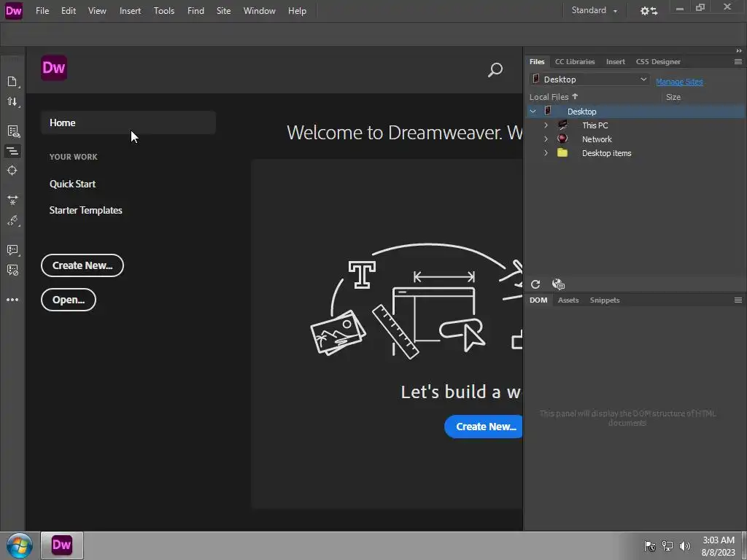Click the This PC icon in file tree
Viewport: 747px width, 560px height.
click(562, 125)
